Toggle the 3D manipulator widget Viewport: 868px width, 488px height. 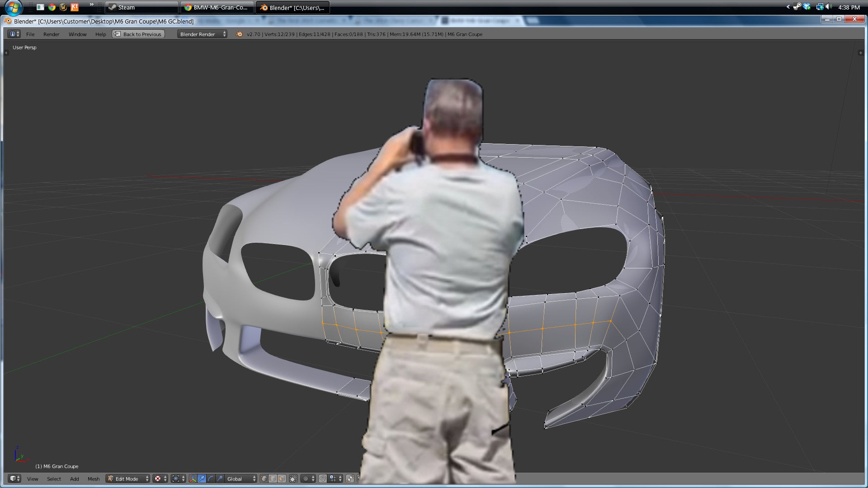click(x=193, y=479)
